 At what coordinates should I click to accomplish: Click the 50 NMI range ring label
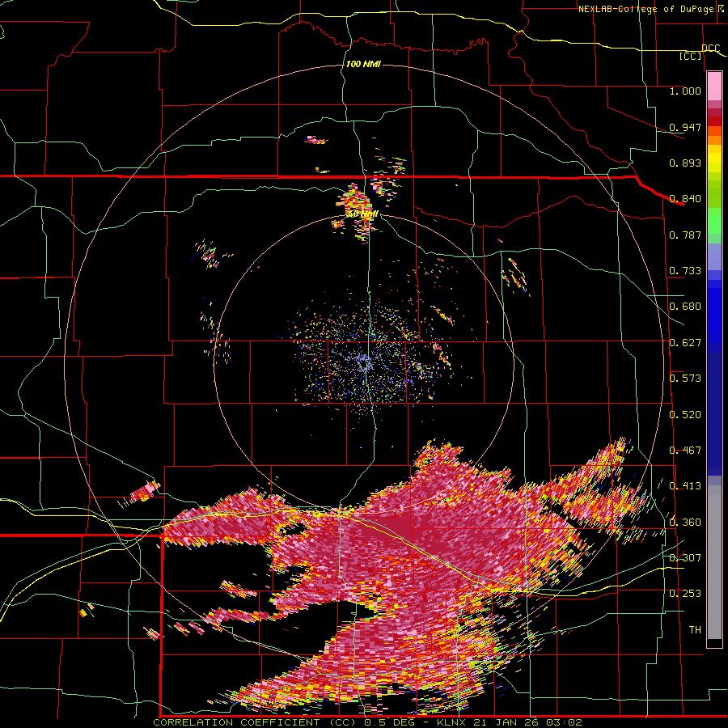click(x=362, y=214)
